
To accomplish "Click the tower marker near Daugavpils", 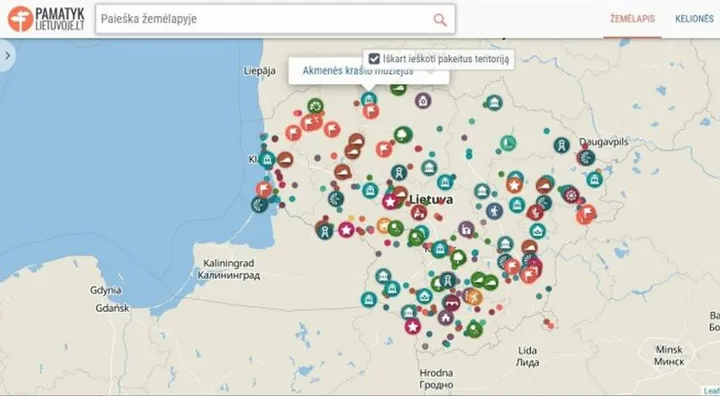I will point(561,145).
